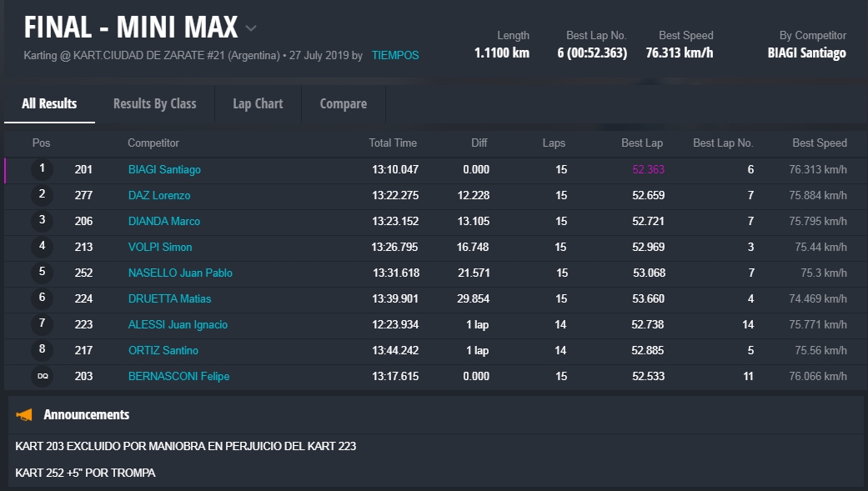Click the purple best lap time 52.363

click(648, 170)
